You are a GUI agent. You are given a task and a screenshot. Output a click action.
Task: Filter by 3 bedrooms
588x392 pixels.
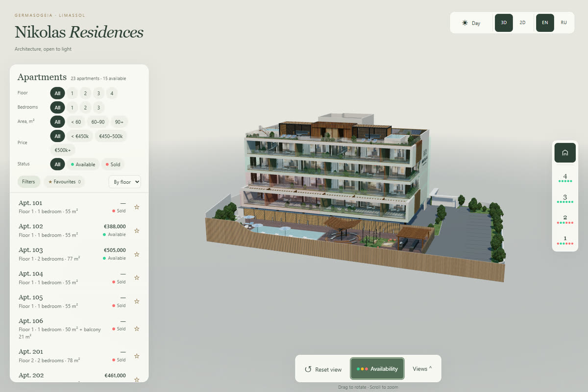tap(98, 108)
